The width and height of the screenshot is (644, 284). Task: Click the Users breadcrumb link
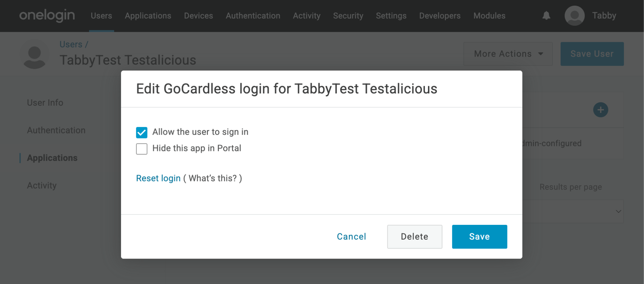(x=71, y=44)
